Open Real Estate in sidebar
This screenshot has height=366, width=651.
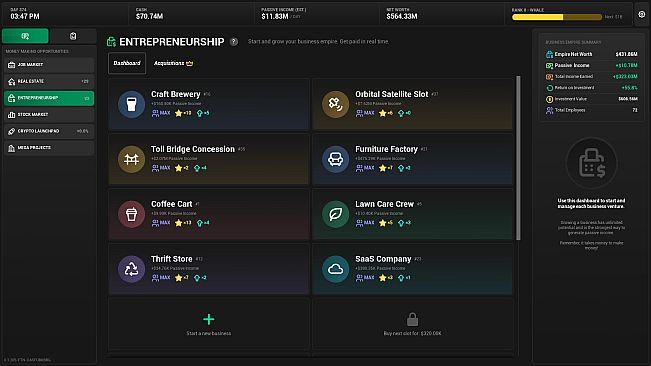point(49,81)
